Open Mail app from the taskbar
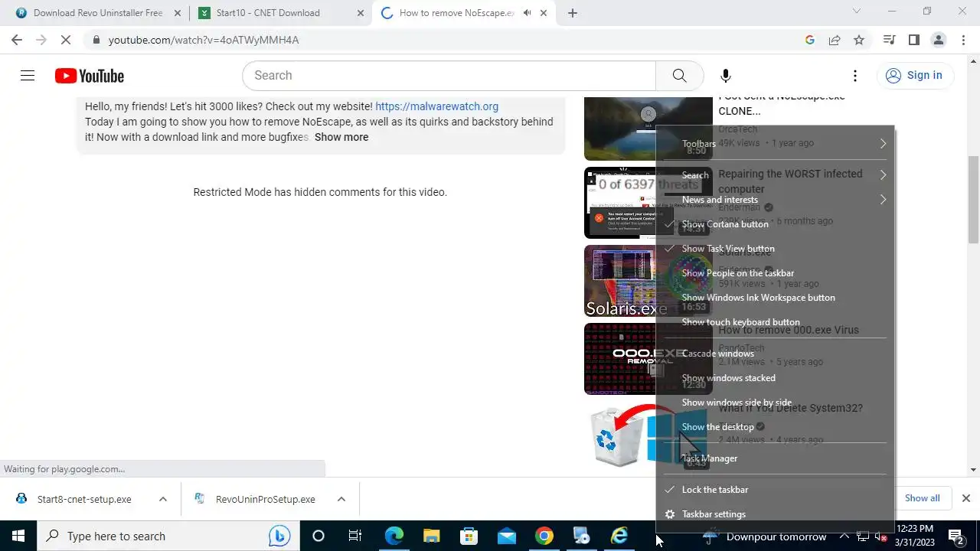The width and height of the screenshot is (980, 551). tap(506, 536)
